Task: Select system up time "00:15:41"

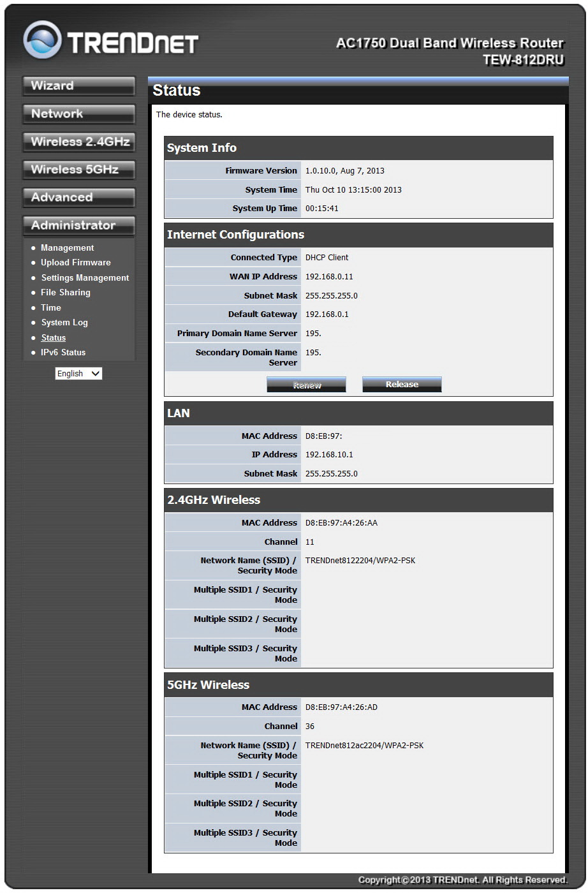Action: point(322,209)
